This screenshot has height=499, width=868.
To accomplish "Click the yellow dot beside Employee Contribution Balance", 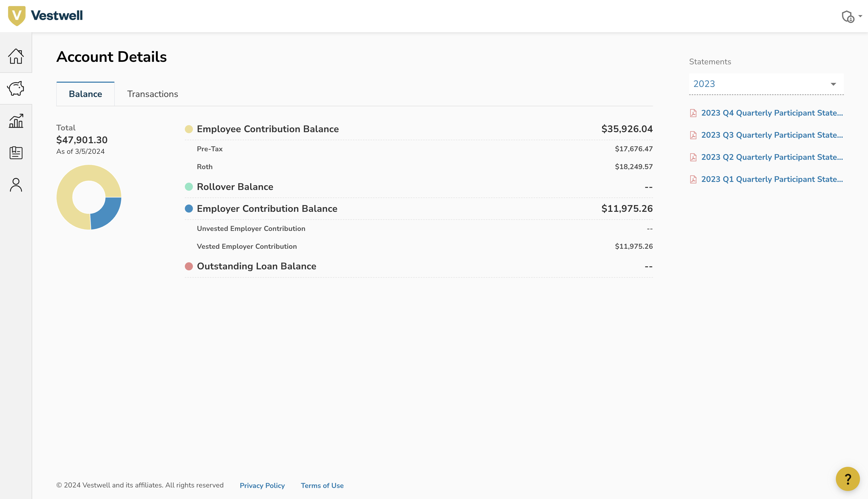I will (189, 129).
